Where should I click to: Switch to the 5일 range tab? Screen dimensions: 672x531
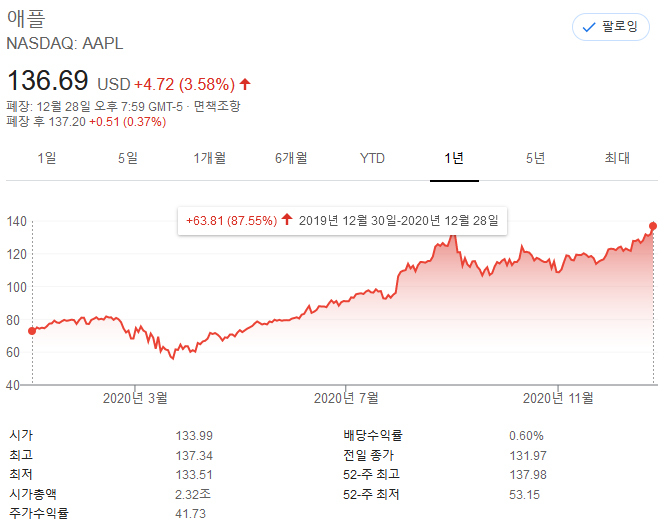pyautogui.click(x=128, y=158)
